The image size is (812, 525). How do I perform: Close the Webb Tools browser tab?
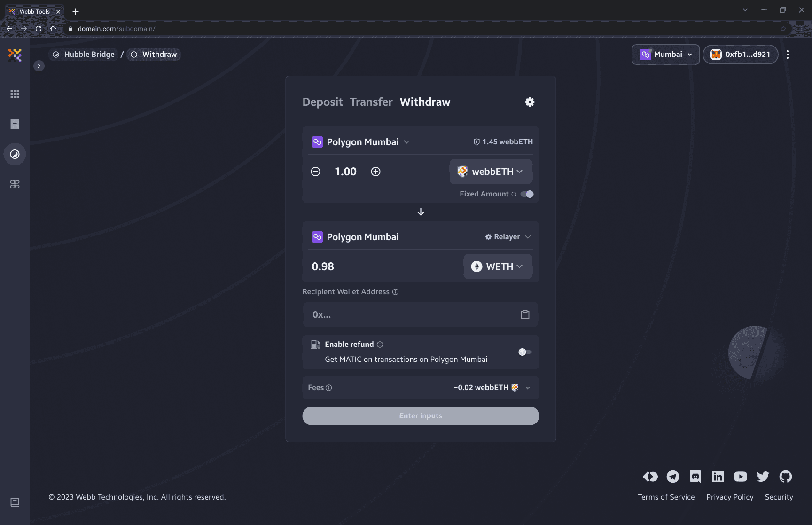pos(58,12)
